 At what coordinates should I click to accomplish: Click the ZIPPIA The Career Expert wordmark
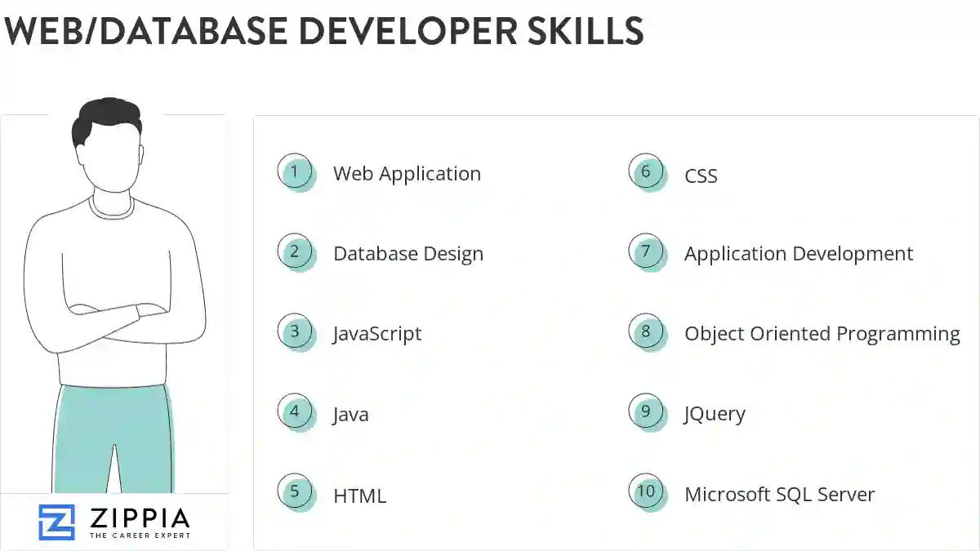point(139,520)
